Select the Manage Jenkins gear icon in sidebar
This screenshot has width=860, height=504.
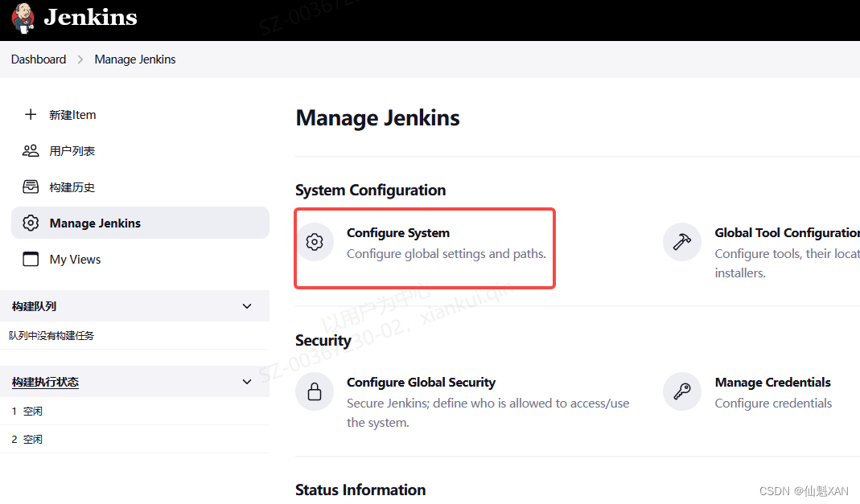(30, 223)
